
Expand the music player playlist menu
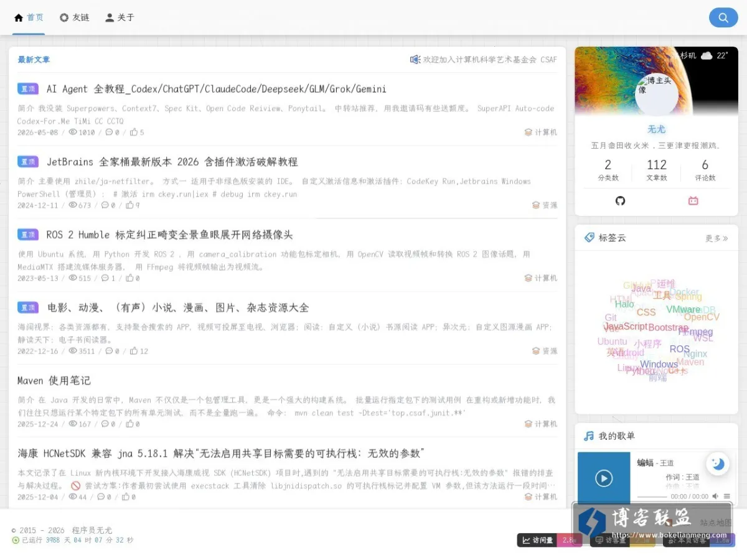pyautogui.click(x=727, y=497)
